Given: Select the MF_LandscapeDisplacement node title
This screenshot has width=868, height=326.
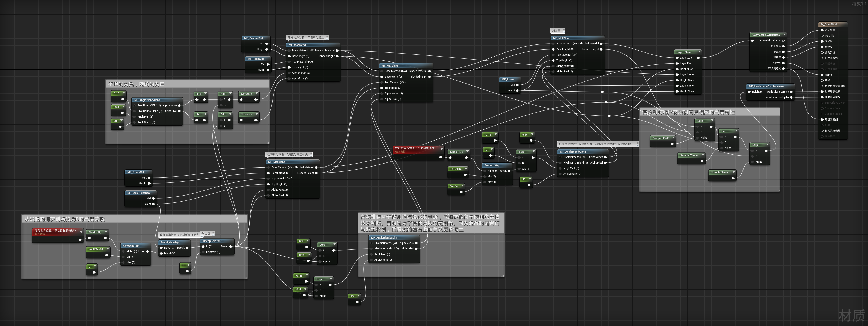Looking at the screenshot, I should pos(767,86).
